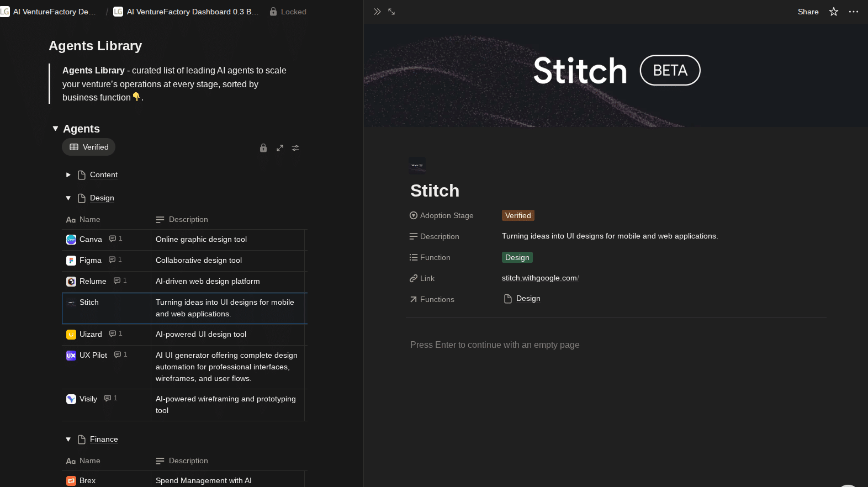Click 'Press Enter to continue' empty page prompt

495,345
